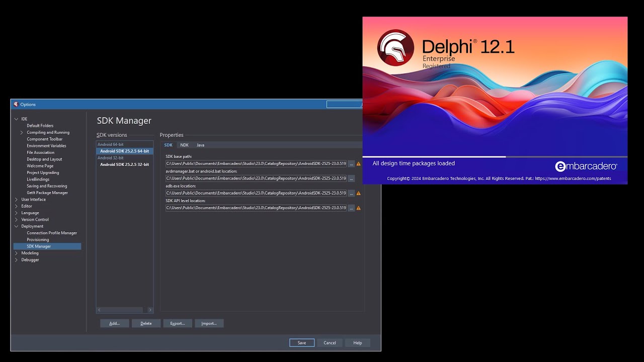Switch to the NDK properties tab
Image resolution: width=644 pixels, height=362 pixels.
[185, 145]
